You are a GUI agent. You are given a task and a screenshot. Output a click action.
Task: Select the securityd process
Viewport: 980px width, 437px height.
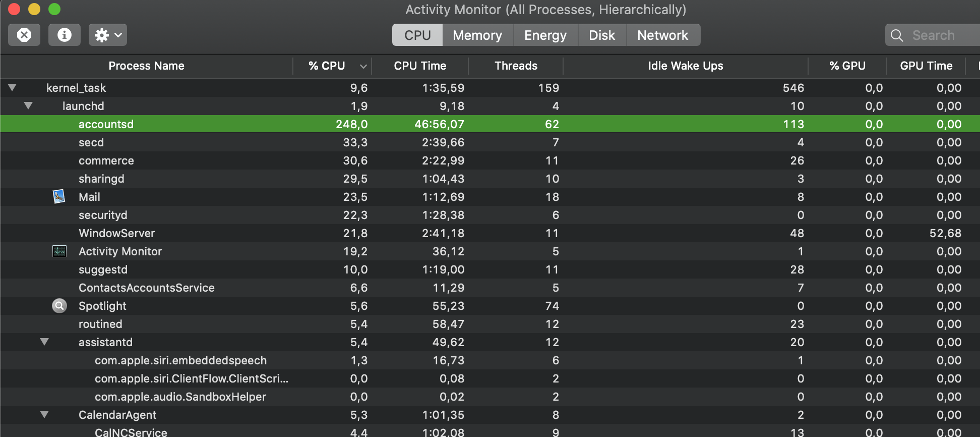[x=490, y=214]
